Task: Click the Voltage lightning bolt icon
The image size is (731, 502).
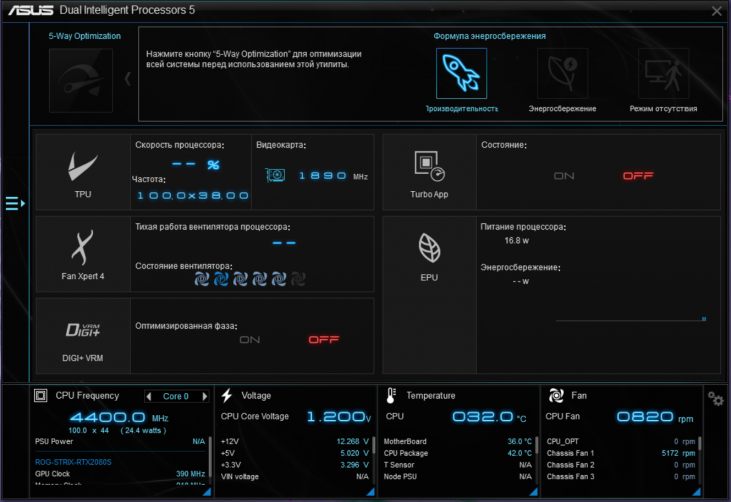Action: [227, 395]
